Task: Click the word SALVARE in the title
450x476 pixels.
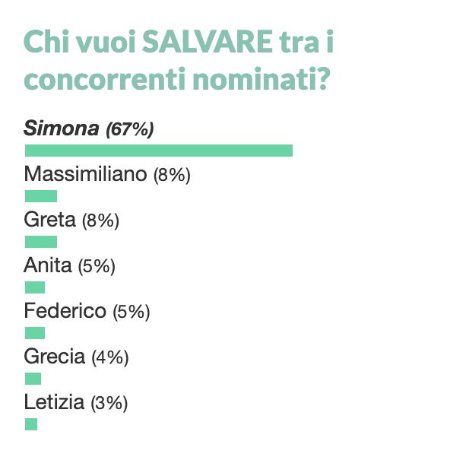Action: pos(208,42)
